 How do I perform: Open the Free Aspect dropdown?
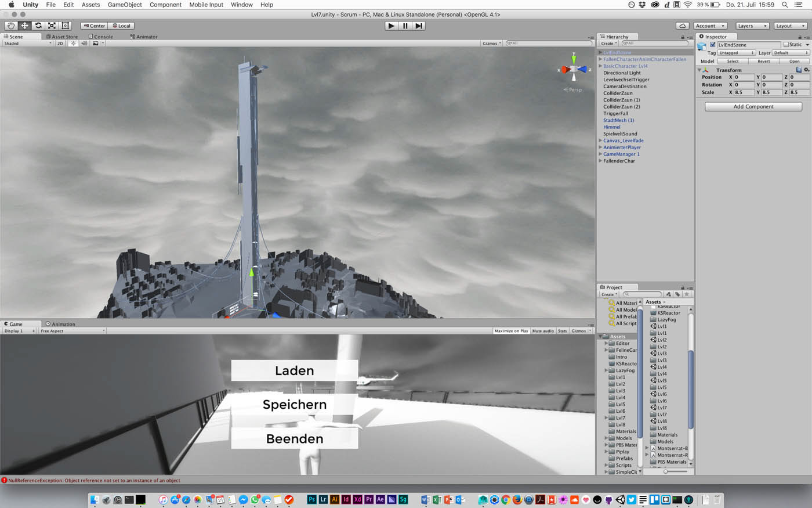(x=72, y=331)
